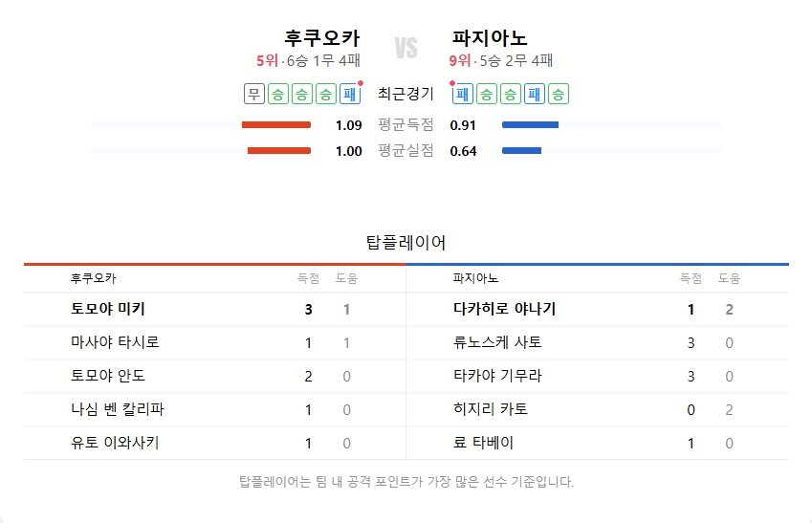Image resolution: width=812 pixels, height=523 pixels.
Task: Click Fukuoka's draw (무) recent match badge
Action: pyautogui.click(x=253, y=94)
